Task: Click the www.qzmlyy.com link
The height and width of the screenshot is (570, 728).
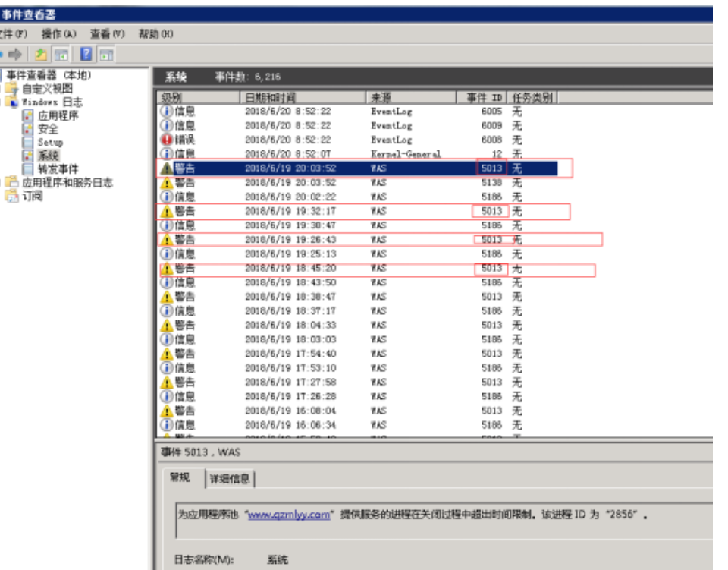Action: (x=290, y=515)
